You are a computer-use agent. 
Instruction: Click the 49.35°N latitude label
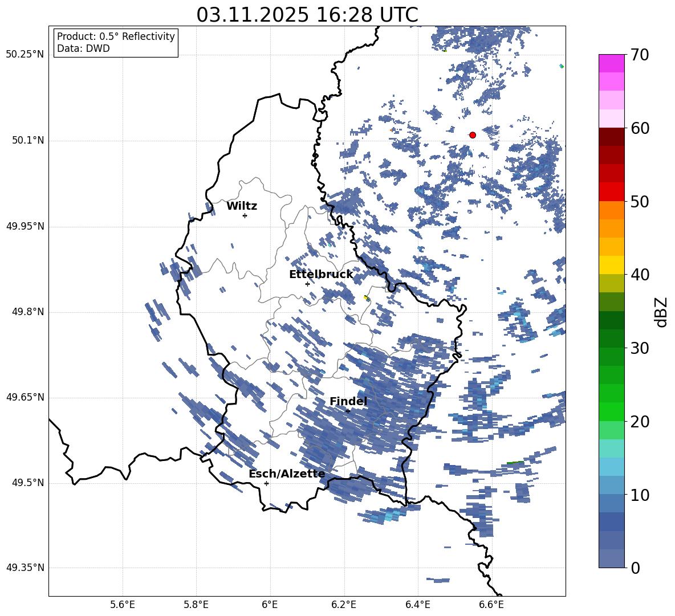tap(25, 568)
